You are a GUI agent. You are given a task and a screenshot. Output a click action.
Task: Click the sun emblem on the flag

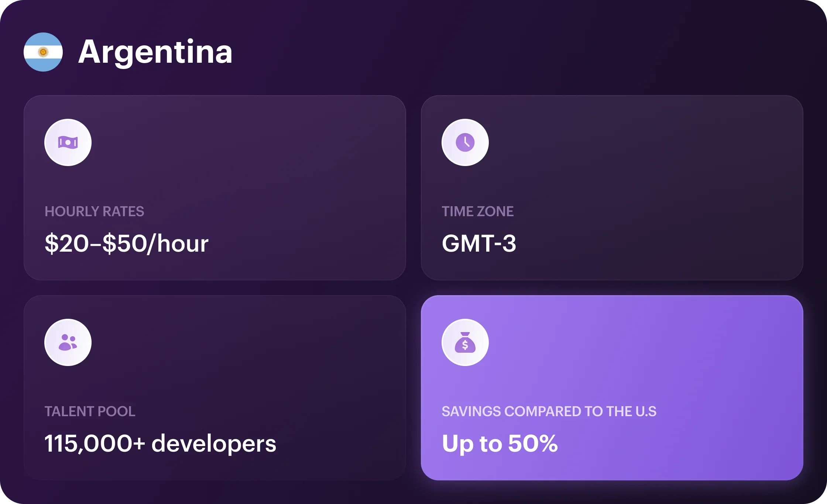coord(43,52)
